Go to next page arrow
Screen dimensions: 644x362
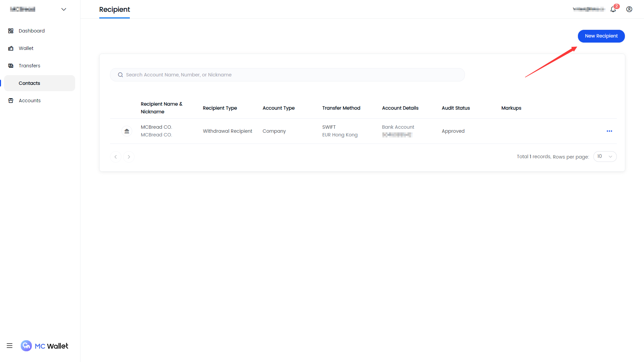coord(129,157)
